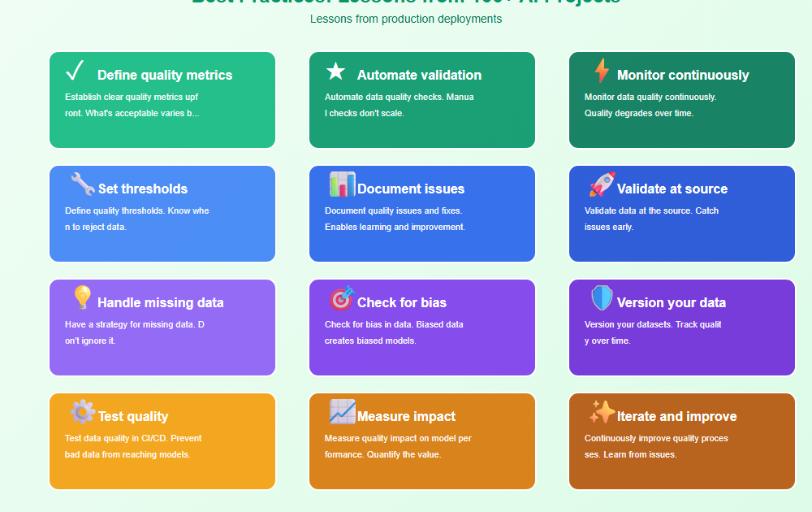Click the Test quality card description text
812x512 pixels.
133,446
